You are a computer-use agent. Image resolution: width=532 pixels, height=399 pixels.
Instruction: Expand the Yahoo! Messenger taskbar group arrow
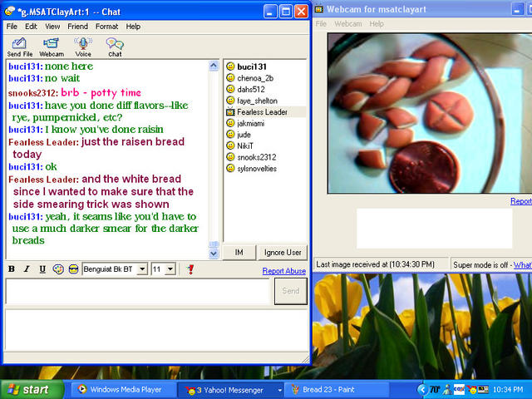tap(279, 390)
